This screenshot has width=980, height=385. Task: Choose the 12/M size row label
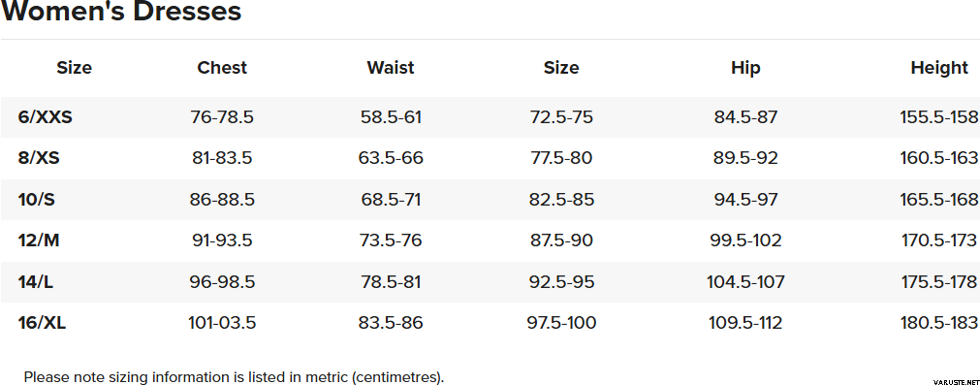coord(39,241)
